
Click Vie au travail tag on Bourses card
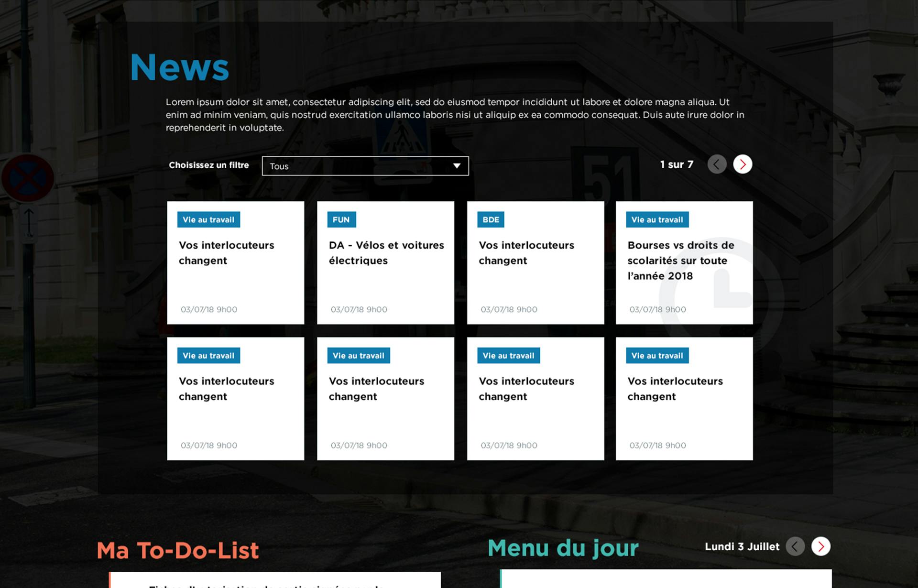tap(657, 220)
